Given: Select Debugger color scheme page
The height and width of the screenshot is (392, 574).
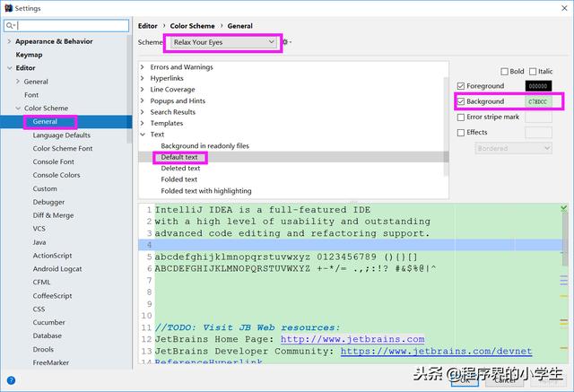Looking at the screenshot, I should [48, 202].
